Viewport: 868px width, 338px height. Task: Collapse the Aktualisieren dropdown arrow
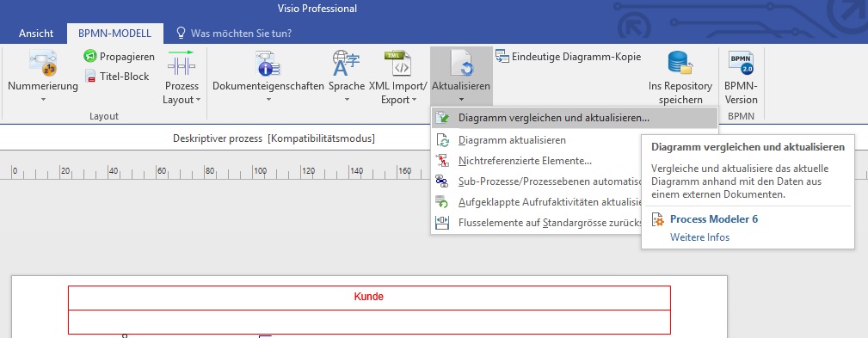[x=461, y=100]
